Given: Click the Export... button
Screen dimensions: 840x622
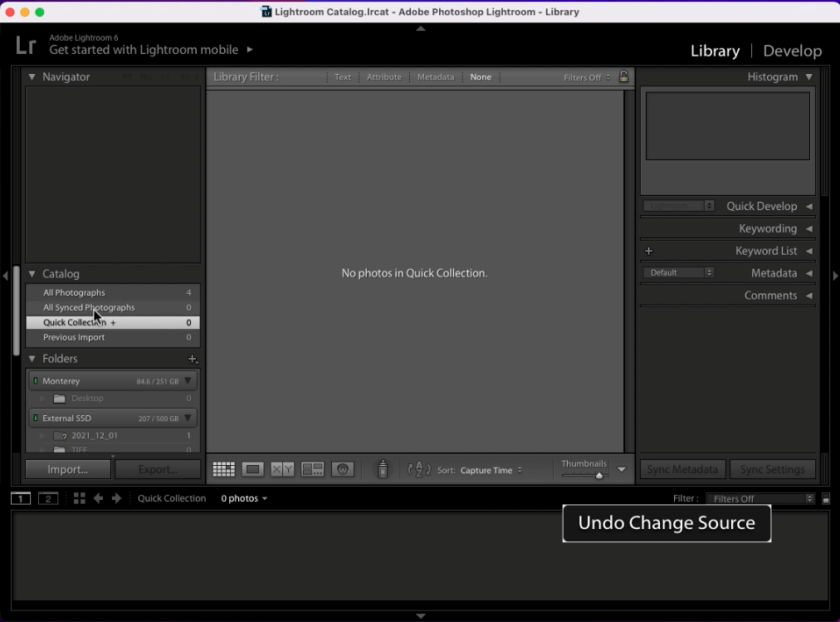Looking at the screenshot, I should click(x=158, y=469).
